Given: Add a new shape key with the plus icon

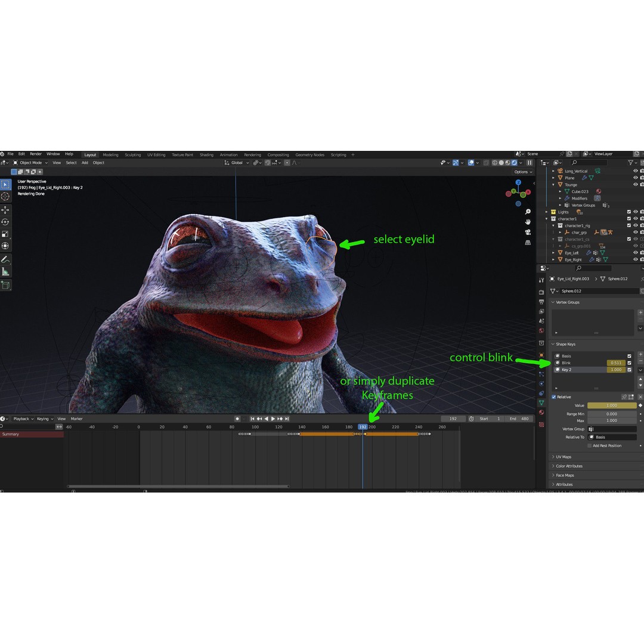Looking at the screenshot, I should point(640,354).
